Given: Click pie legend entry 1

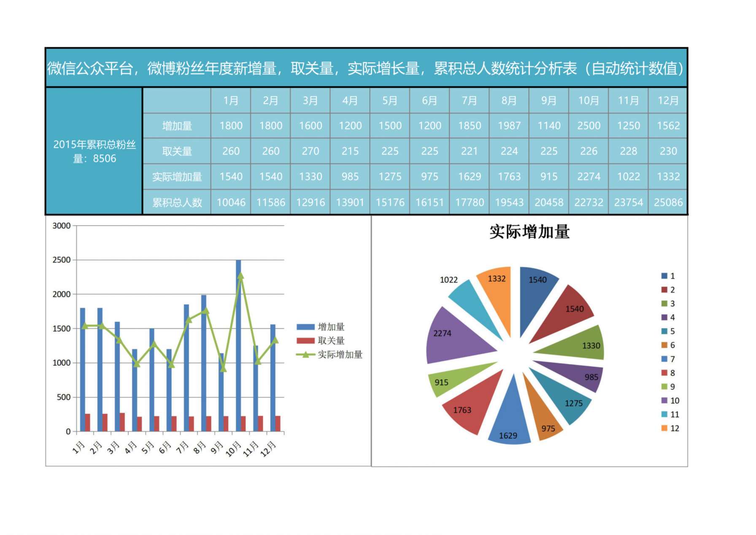Looking at the screenshot, I should pyautogui.click(x=668, y=276).
